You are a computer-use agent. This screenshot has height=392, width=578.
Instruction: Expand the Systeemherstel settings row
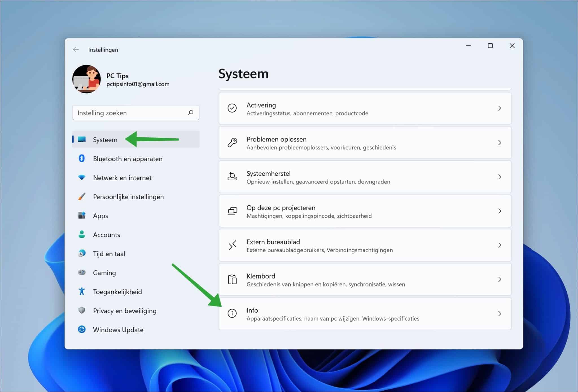500,177
